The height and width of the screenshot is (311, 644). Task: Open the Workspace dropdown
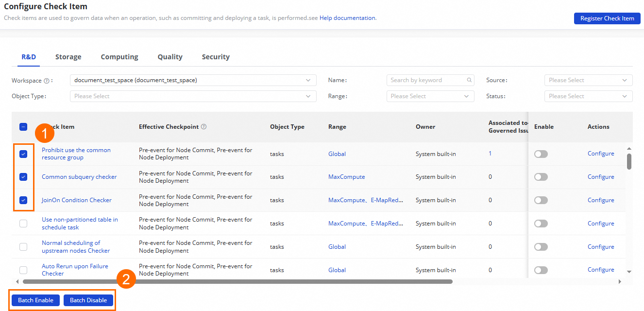click(x=193, y=80)
